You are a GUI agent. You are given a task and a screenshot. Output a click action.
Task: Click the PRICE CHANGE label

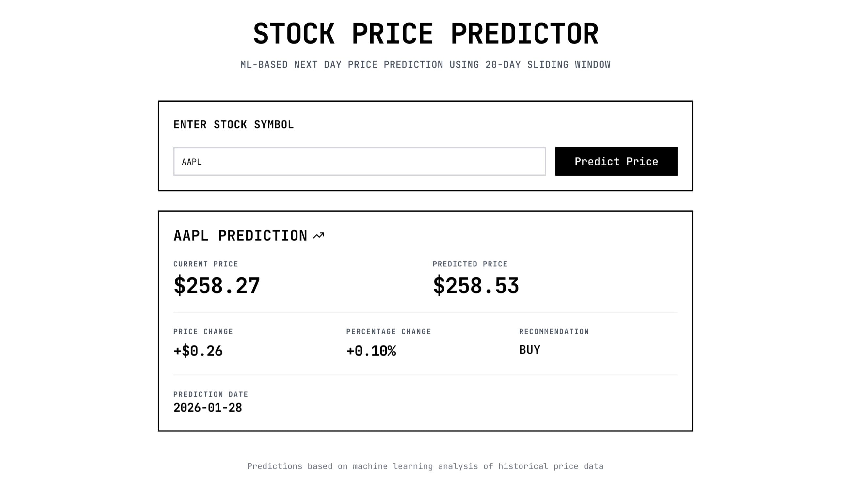pos(203,331)
